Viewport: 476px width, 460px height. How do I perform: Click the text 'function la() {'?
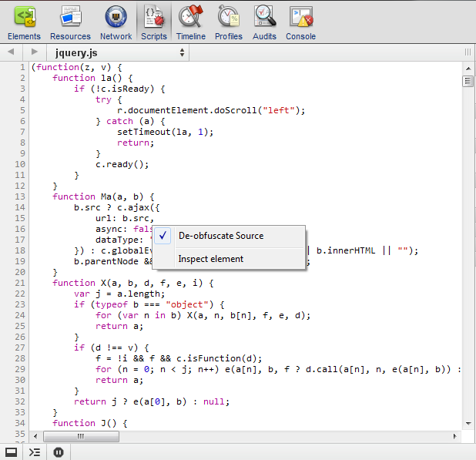(x=93, y=78)
